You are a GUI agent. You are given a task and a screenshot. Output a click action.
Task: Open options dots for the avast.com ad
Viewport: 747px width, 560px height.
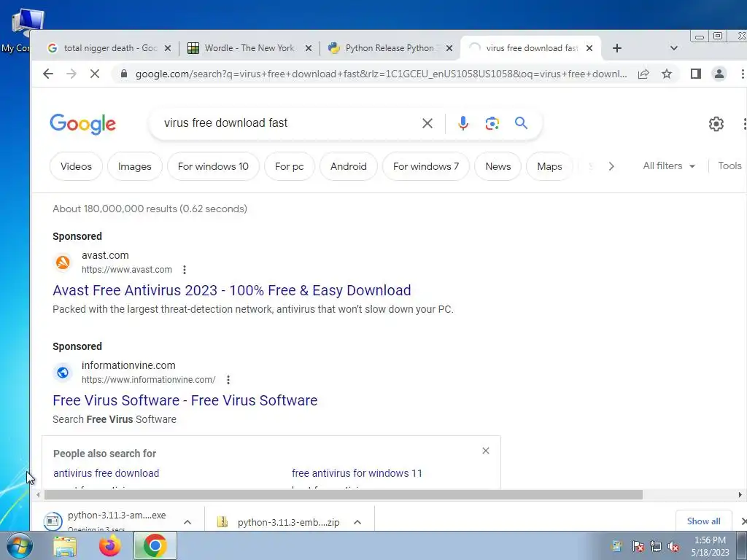pyautogui.click(x=185, y=270)
